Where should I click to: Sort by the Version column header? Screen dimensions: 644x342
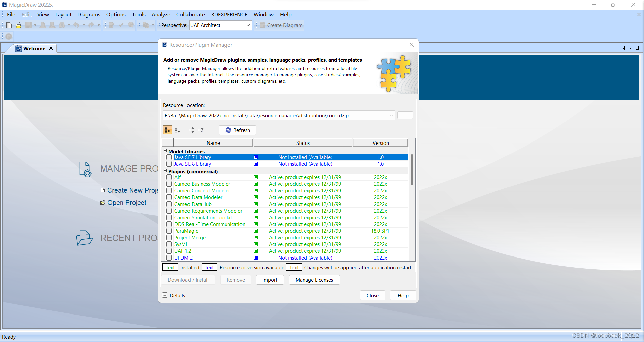point(380,143)
